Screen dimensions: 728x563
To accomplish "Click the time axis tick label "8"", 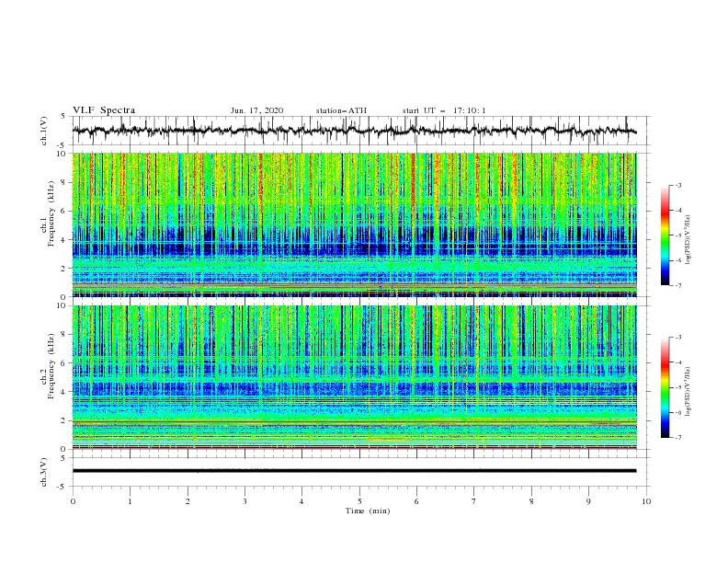I will pos(531,501).
